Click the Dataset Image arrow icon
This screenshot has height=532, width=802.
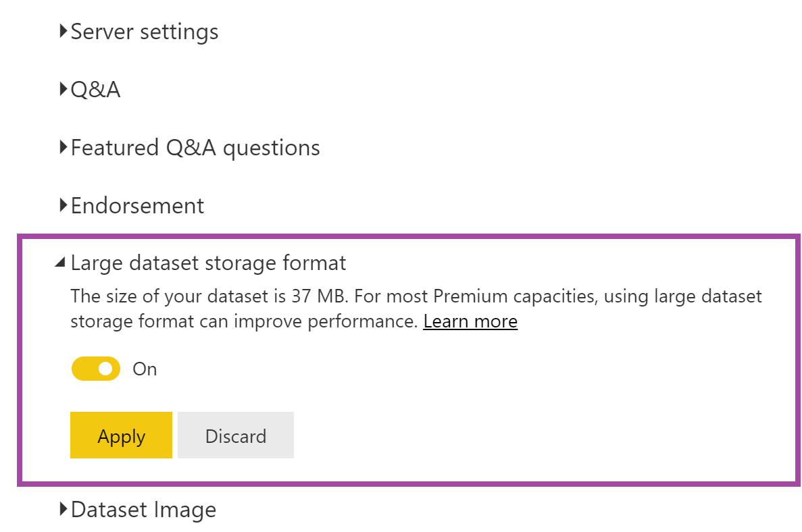[x=63, y=509]
